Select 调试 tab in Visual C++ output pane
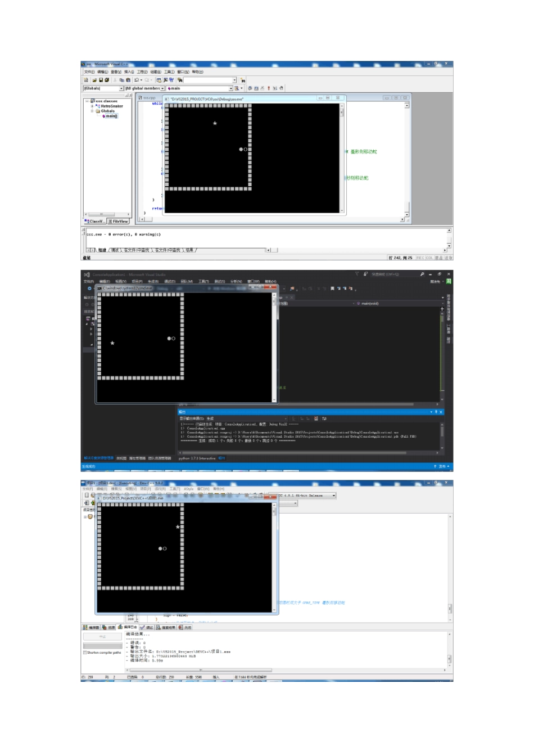The width and height of the screenshot is (534, 756). [x=115, y=250]
